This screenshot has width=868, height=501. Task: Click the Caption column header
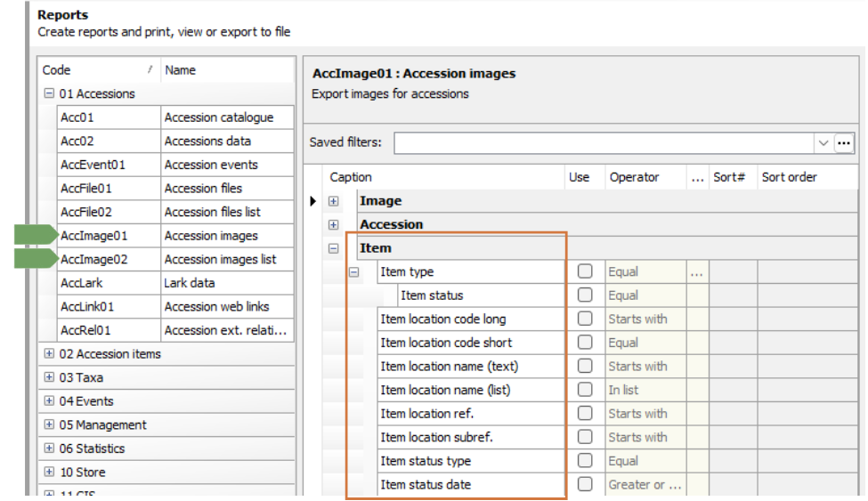(443, 177)
